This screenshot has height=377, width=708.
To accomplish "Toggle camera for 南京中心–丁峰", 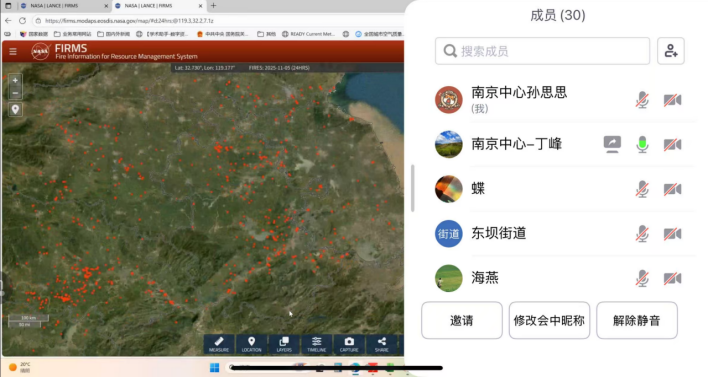I will [672, 144].
